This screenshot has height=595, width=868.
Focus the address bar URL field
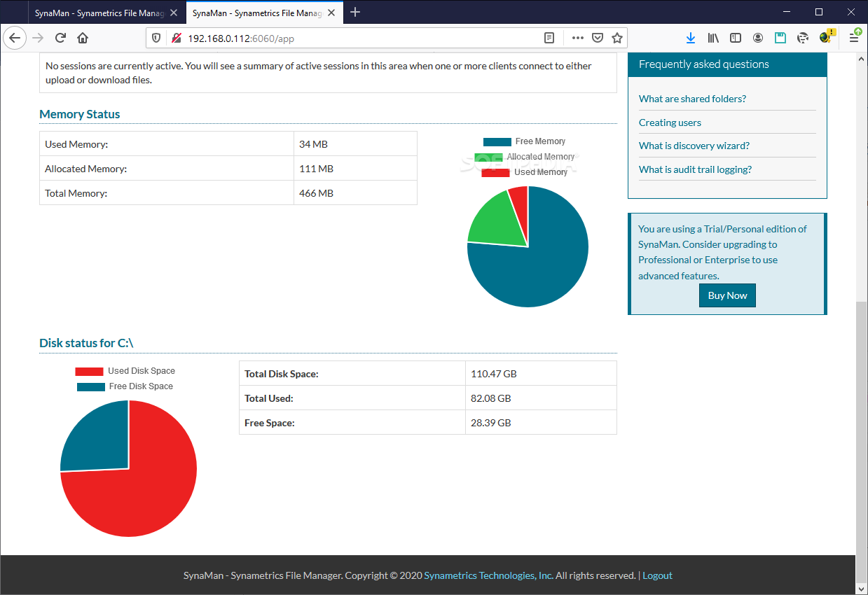[361, 38]
